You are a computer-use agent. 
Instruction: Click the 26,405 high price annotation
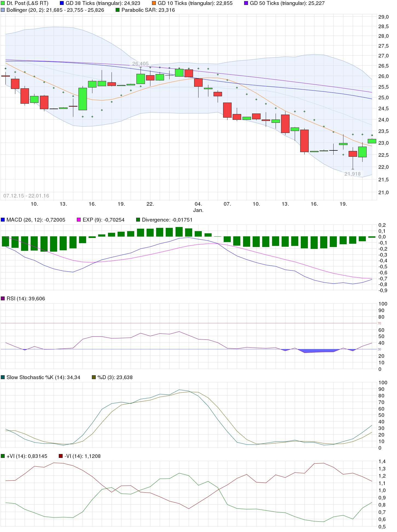coord(140,63)
